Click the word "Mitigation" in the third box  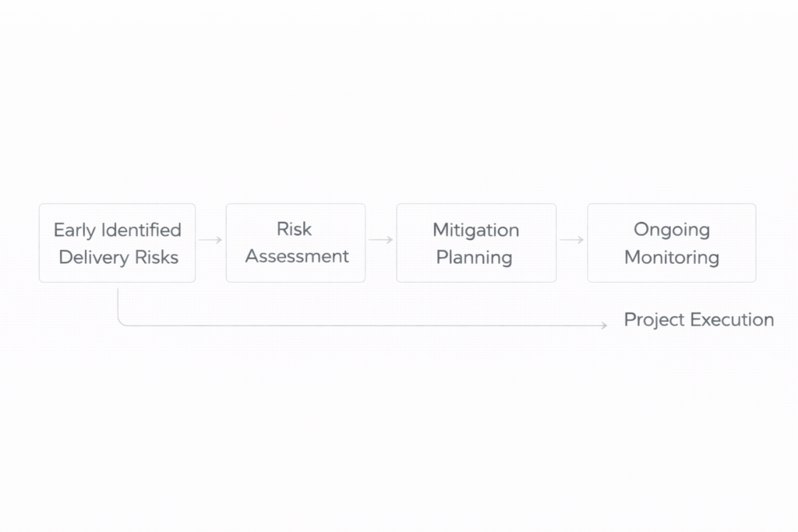[x=475, y=230]
